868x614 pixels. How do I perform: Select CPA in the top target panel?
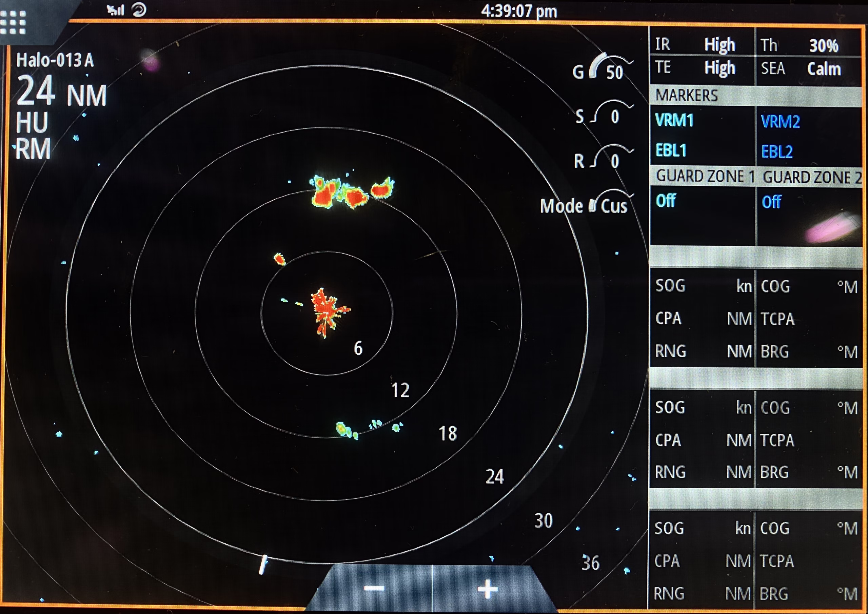pyautogui.click(x=668, y=318)
